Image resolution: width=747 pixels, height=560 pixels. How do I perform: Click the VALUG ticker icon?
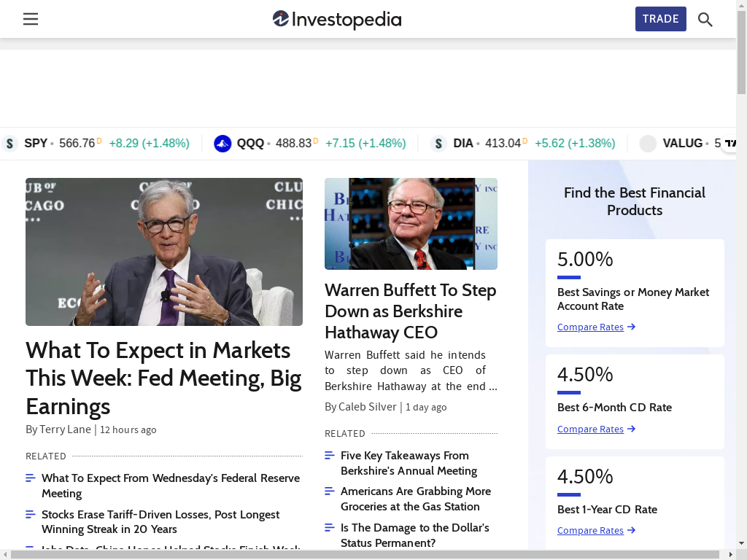tap(648, 144)
